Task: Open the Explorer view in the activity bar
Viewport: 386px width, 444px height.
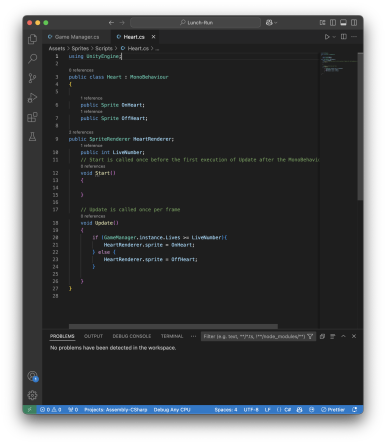Action: 32,39
